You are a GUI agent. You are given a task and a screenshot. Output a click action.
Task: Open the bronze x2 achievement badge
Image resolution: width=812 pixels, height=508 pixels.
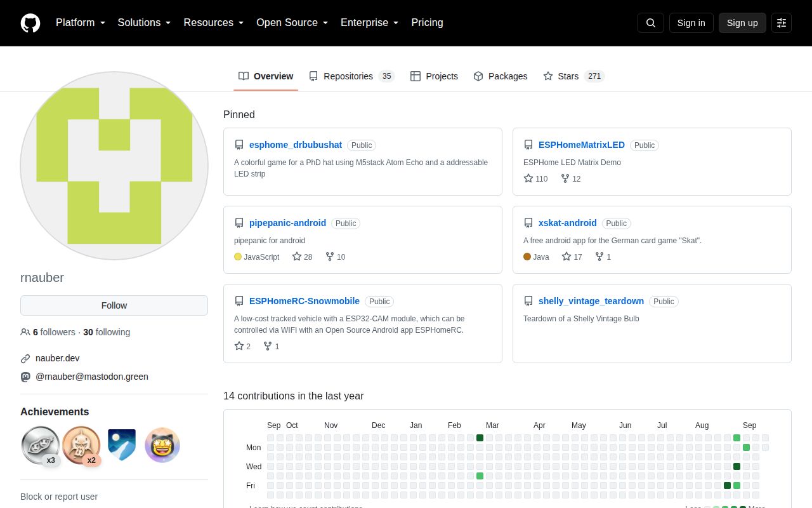[81, 445]
